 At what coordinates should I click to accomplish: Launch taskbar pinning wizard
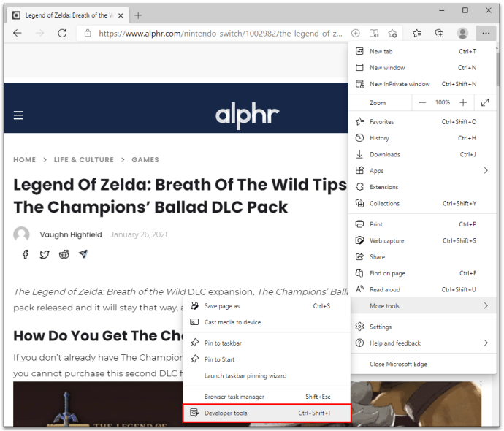pos(267,376)
